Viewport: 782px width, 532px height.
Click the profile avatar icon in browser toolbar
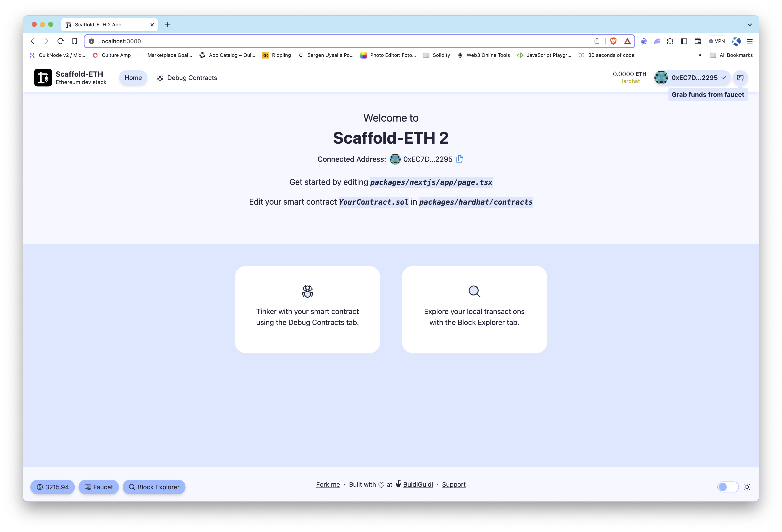[736, 41]
